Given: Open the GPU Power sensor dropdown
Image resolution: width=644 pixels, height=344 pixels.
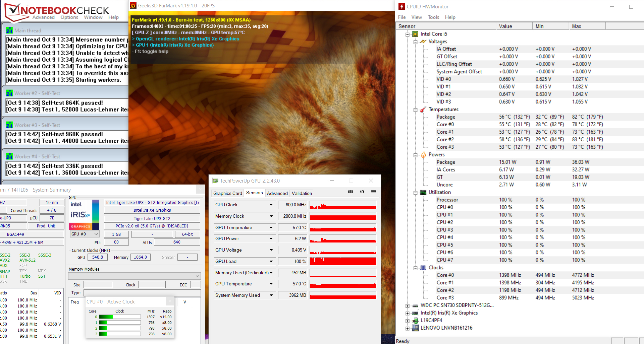Looking at the screenshot, I should tap(271, 238).
